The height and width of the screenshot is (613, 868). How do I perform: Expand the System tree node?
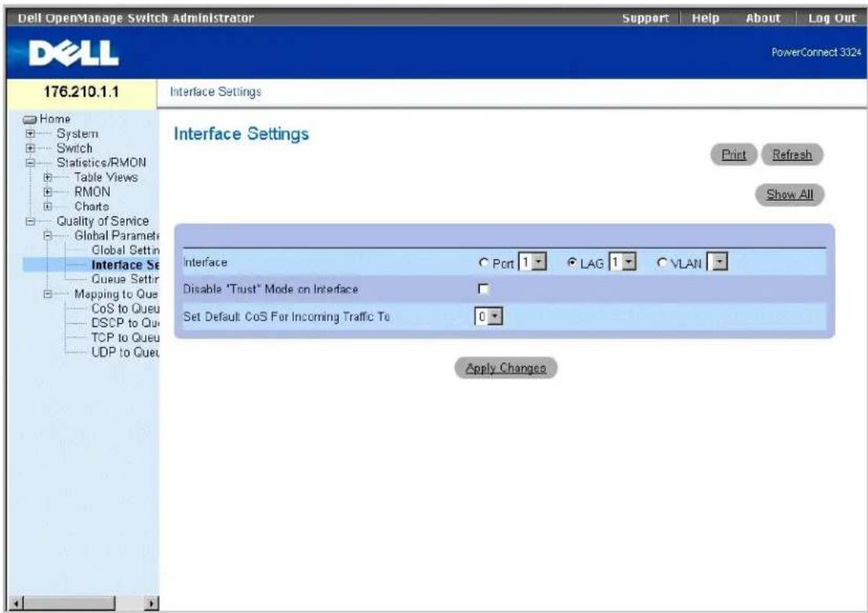coord(31,134)
